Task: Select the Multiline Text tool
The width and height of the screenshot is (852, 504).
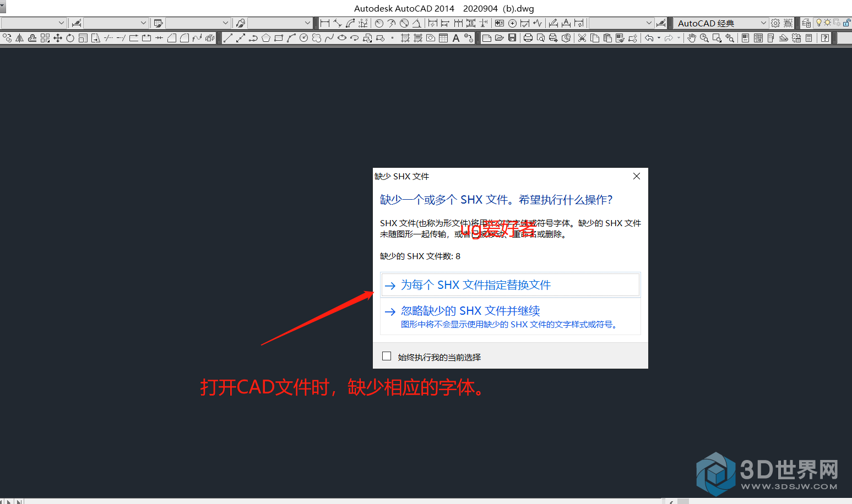Action: pos(456,38)
